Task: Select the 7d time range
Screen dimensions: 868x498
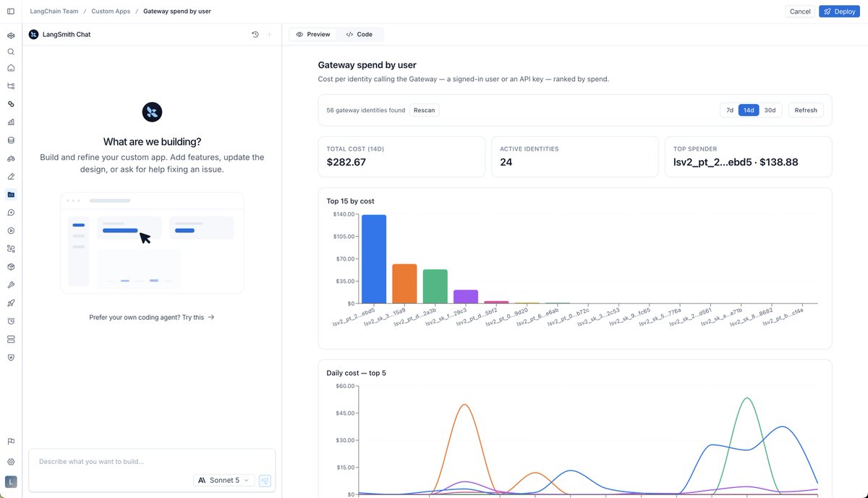Action: (x=730, y=110)
